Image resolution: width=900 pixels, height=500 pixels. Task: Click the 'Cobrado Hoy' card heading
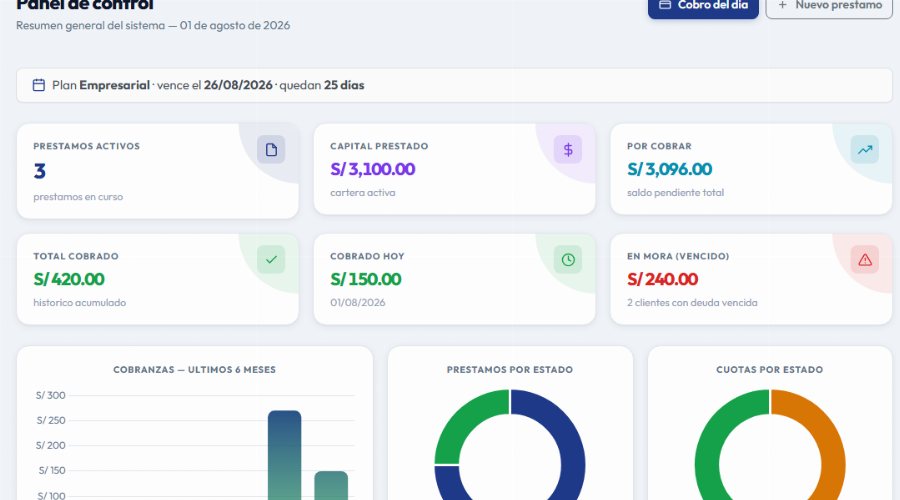coord(367,256)
